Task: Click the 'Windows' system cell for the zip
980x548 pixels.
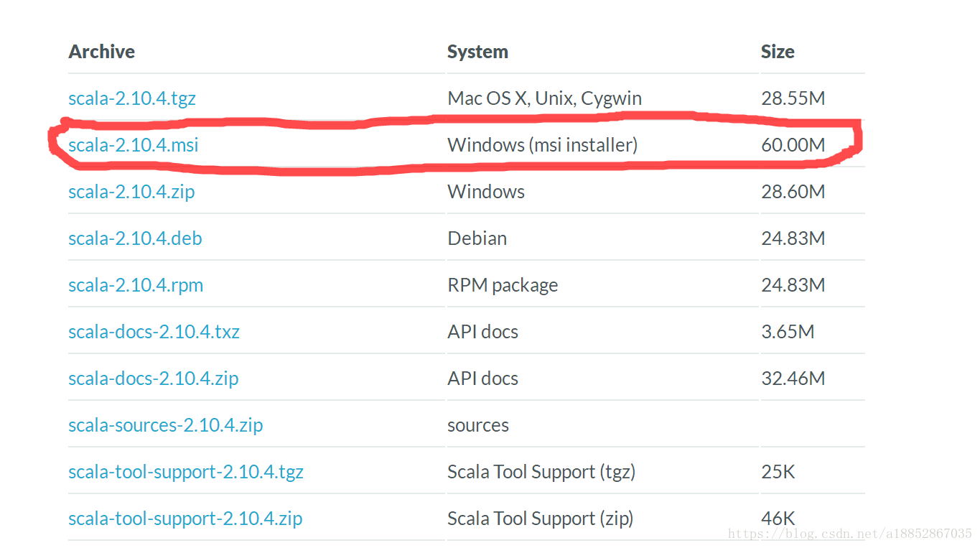Action: click(486, 192)
